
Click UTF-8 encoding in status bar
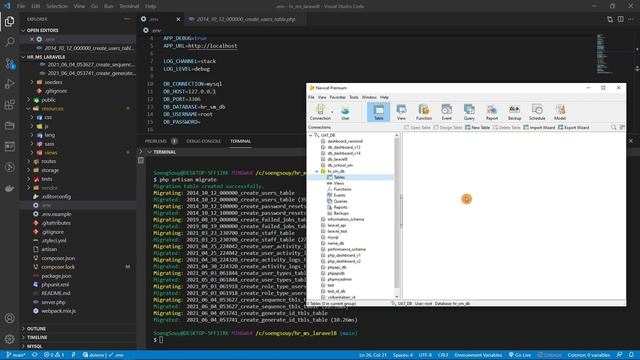click(x=425, y=355)
